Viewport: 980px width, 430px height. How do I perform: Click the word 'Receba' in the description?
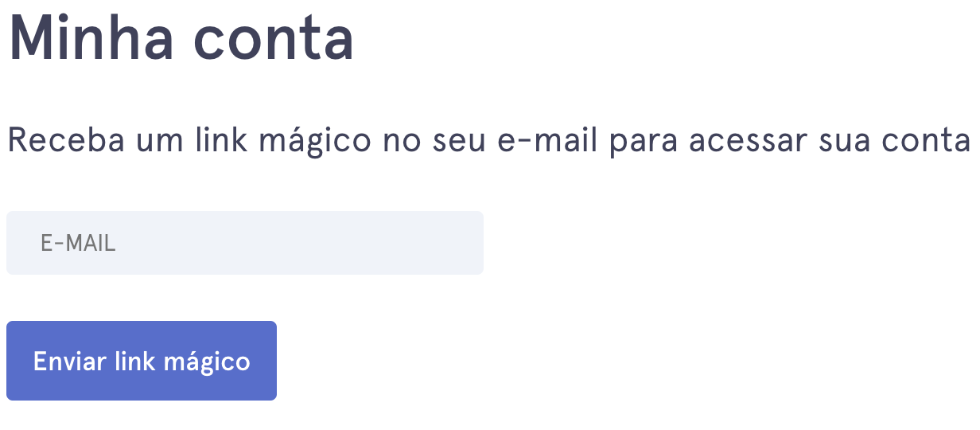66,142
